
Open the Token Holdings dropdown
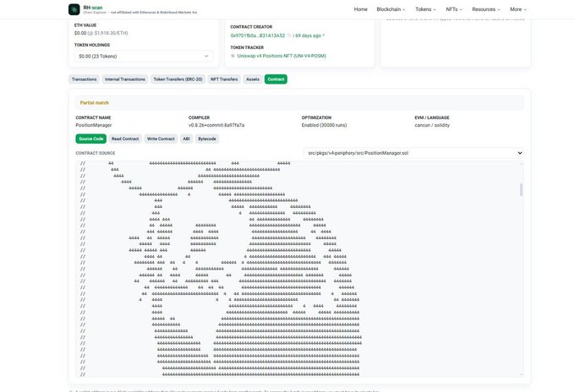click(x=144, y=56)
